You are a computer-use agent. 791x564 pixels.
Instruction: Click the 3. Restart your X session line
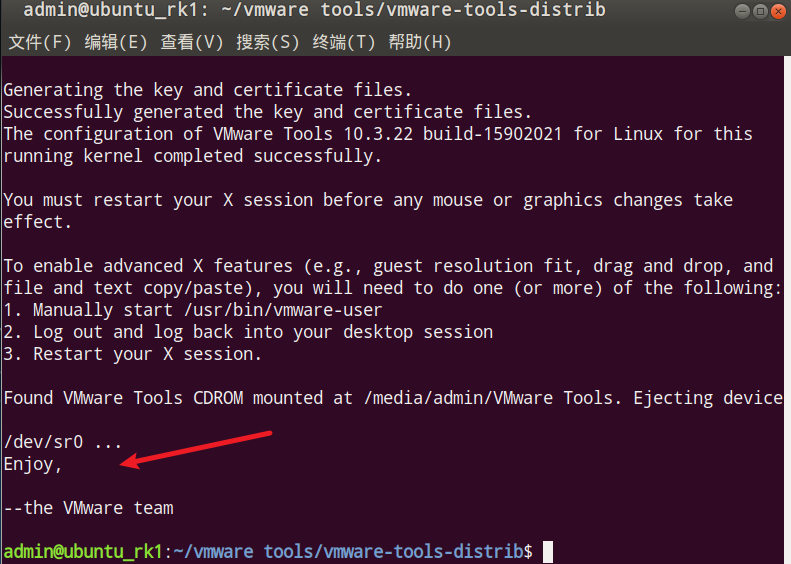pyautogui.click(x=132, y=354)
